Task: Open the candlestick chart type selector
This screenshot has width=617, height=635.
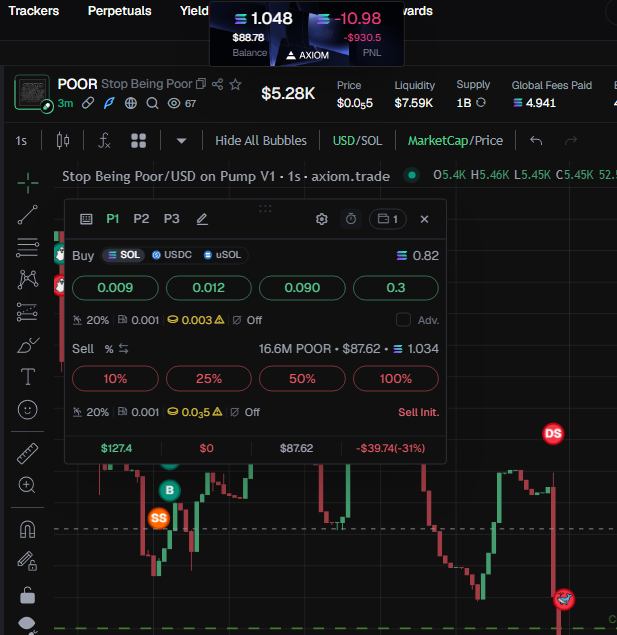Action: [63, 141]
